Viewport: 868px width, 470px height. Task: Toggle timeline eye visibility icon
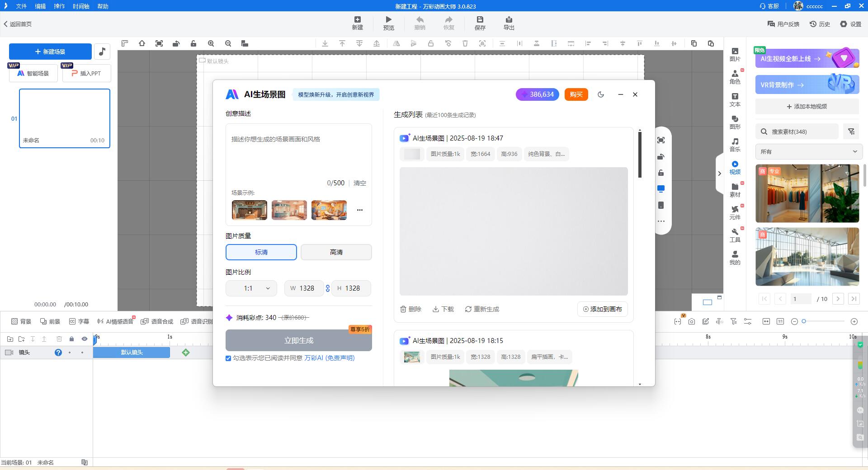[x=84, y=339]
